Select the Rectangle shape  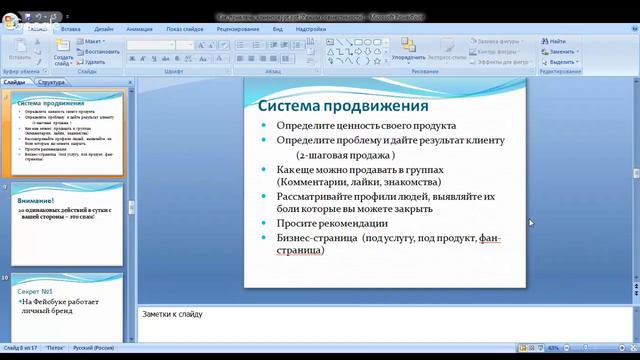358,42
